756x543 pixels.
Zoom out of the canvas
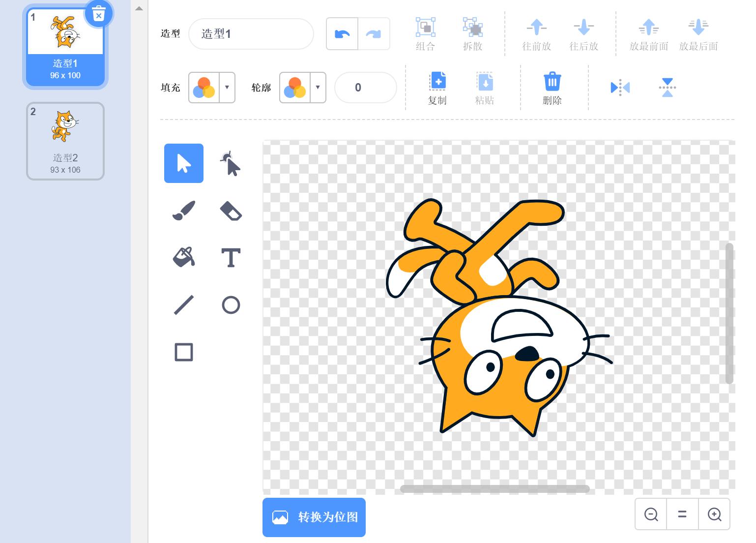(x=651, y=514)
